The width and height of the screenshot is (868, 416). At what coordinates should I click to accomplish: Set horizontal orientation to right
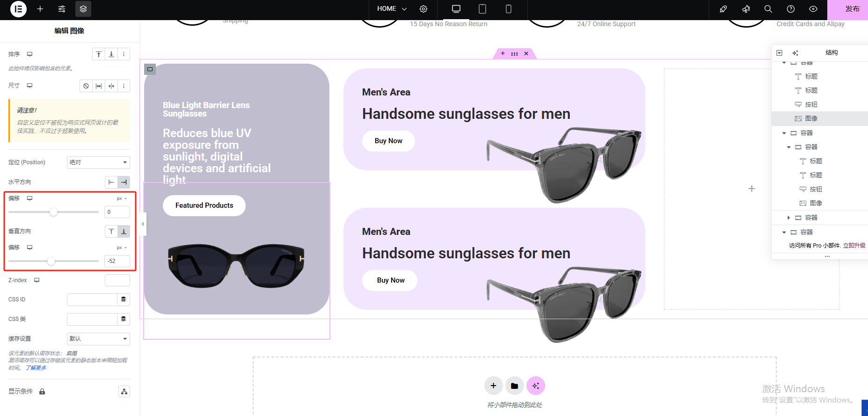click(124, 182)
